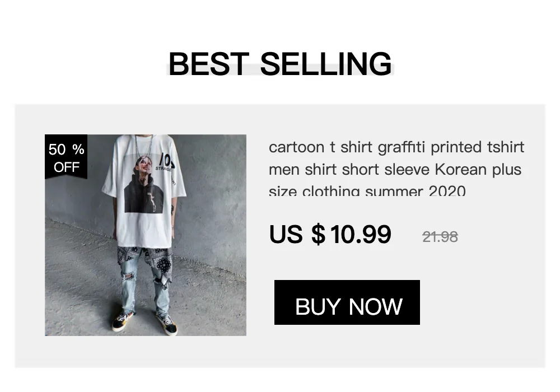Click the US $10.99 sale price
560x392 pixels.
(330, 234)
